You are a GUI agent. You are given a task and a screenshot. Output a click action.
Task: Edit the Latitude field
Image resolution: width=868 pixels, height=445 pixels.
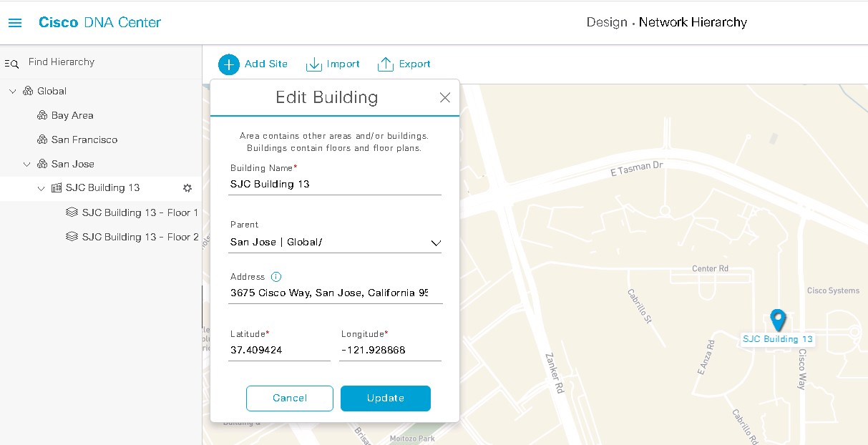point(279,351)
